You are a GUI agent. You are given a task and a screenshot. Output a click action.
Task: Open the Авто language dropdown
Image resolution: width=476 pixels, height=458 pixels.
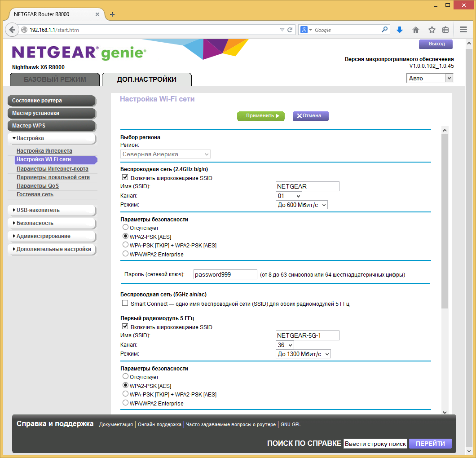click(430, 78)
